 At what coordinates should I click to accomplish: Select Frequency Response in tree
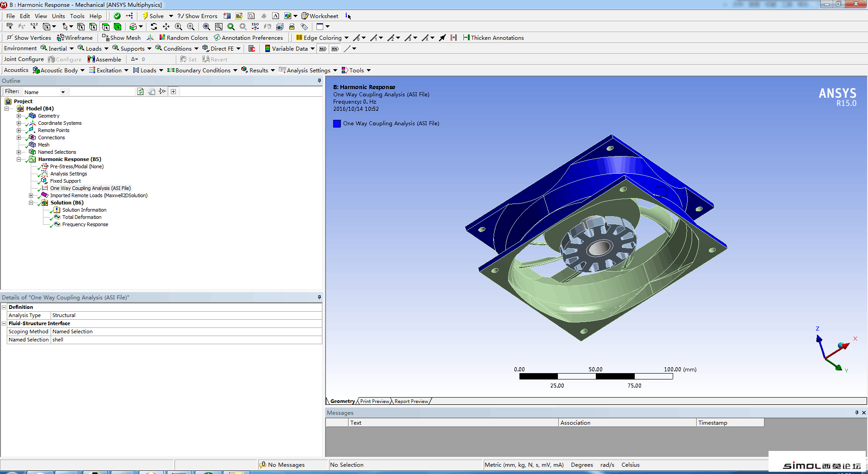pyautogui.click(x=85, y=224)
